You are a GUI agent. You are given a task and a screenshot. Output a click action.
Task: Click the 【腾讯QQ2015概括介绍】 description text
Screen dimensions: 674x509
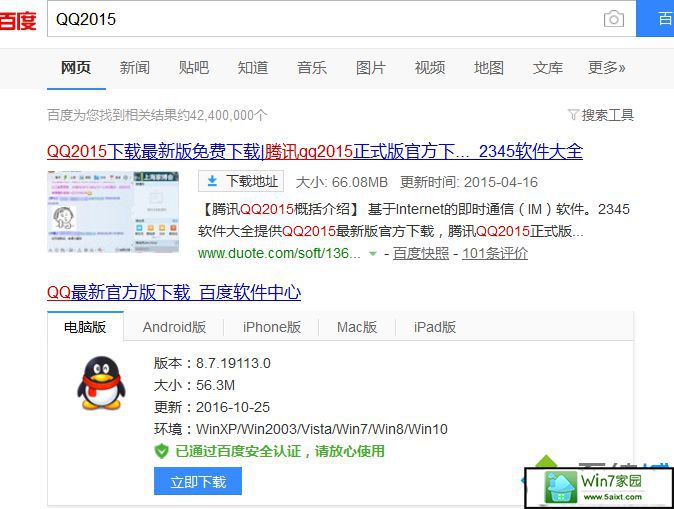pos(414,220)
